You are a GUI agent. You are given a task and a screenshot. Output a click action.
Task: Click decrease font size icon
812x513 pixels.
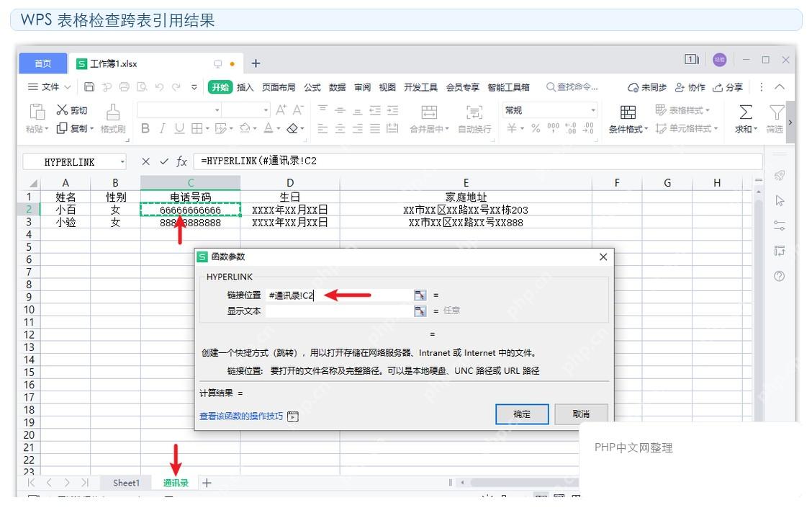click(298, 110)
